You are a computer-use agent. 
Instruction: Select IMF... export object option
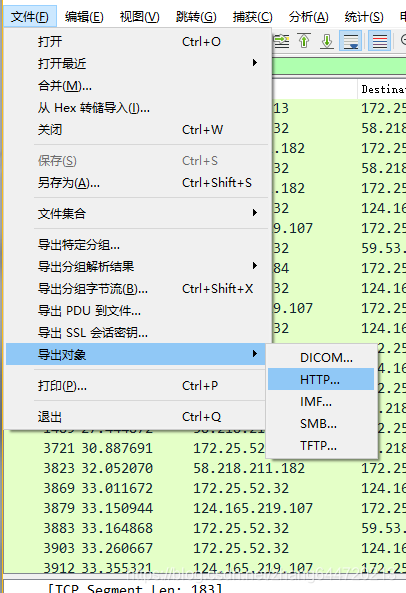click(x=321, y=401)
